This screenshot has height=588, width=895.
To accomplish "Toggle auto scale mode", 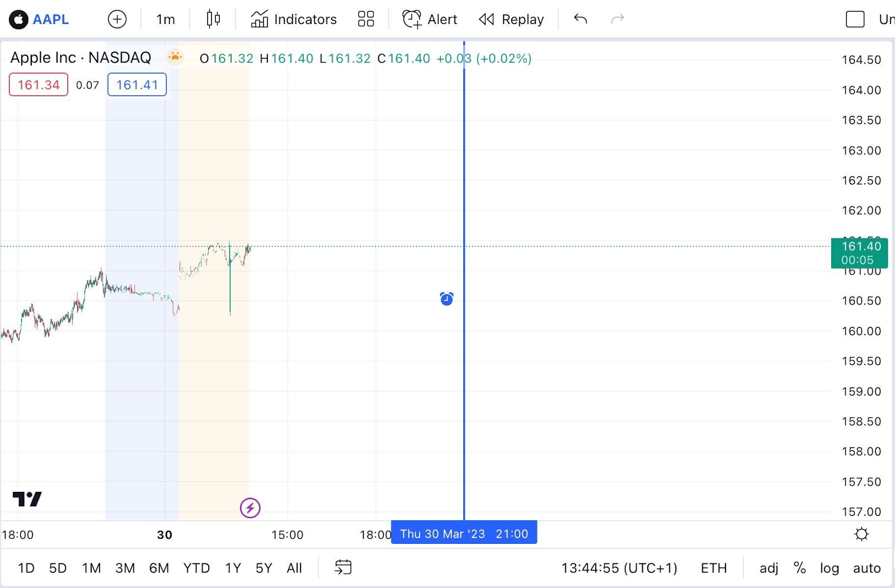I will pyautogui.click(x=866, y=568).
